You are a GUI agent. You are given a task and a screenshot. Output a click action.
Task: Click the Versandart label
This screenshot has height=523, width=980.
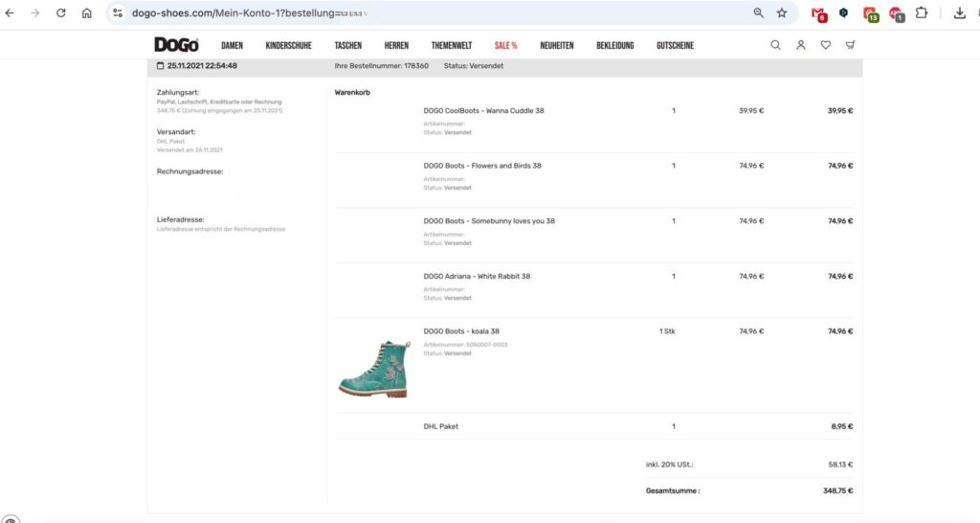176,132
